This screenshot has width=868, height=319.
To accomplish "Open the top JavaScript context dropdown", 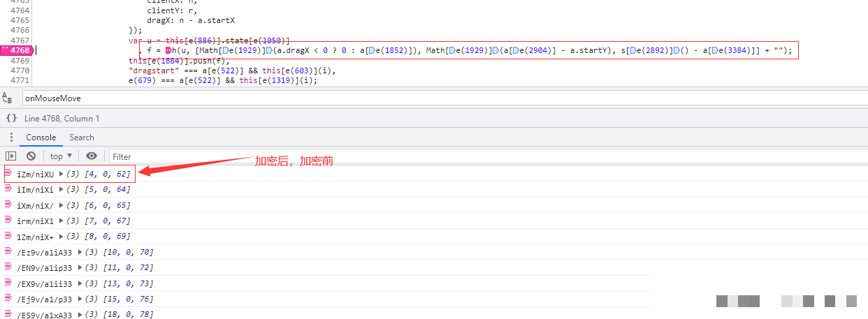I will 61,156.
